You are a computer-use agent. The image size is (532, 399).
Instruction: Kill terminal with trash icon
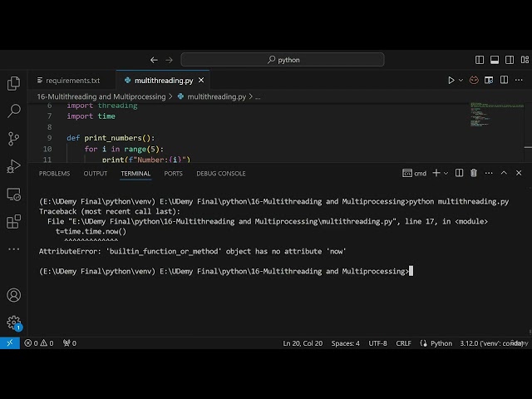coord(474,173)
